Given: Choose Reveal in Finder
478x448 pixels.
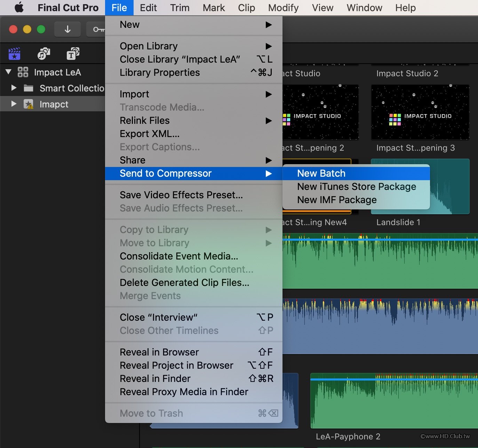Looking at the screenshot, I should coord(155,378).
